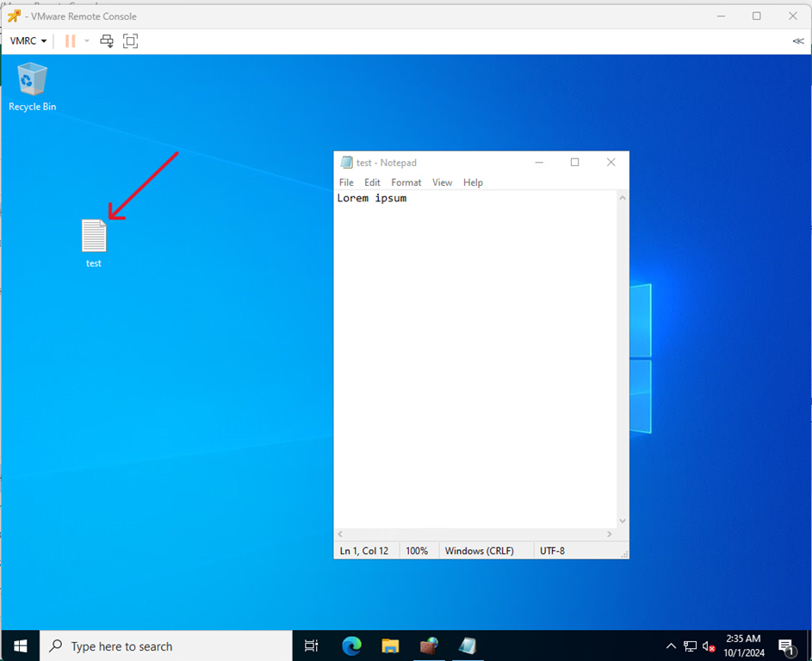Open the View menu in Notepad

click(x=442, y=182)
